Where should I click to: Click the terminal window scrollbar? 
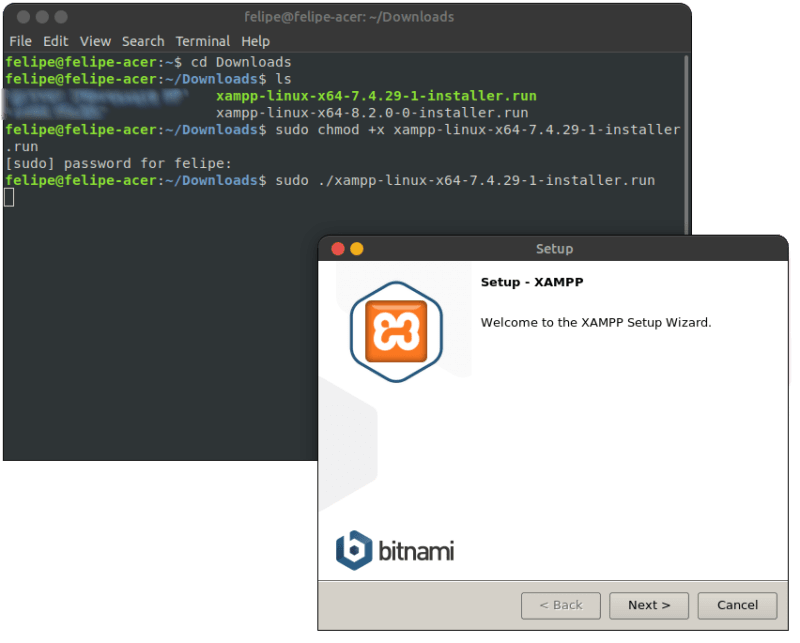(x=686, y=145)
